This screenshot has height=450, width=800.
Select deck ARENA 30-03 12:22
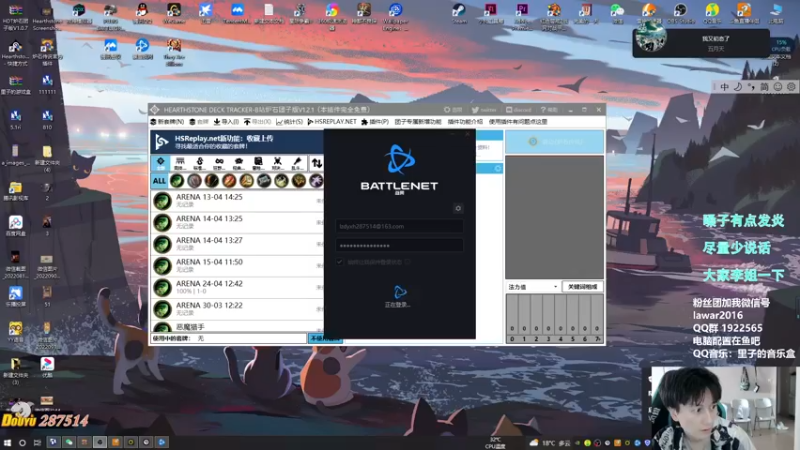pos(237,309)
